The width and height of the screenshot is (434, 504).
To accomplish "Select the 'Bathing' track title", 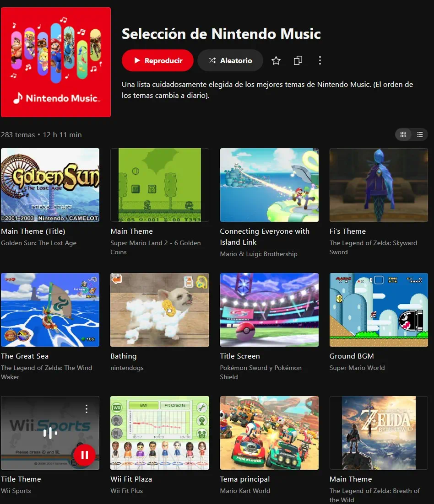I will 124,356.
